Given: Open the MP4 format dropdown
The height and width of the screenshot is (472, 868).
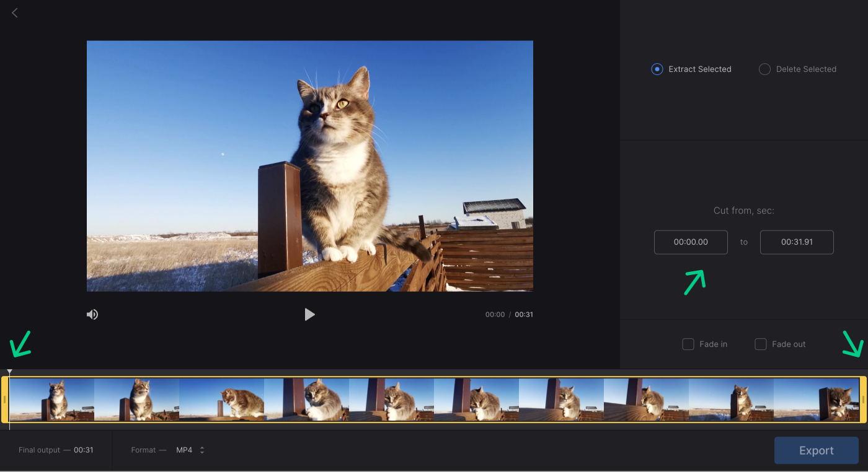Looking at the screenshot, I should pyautogui.click(x=190, y=450).
